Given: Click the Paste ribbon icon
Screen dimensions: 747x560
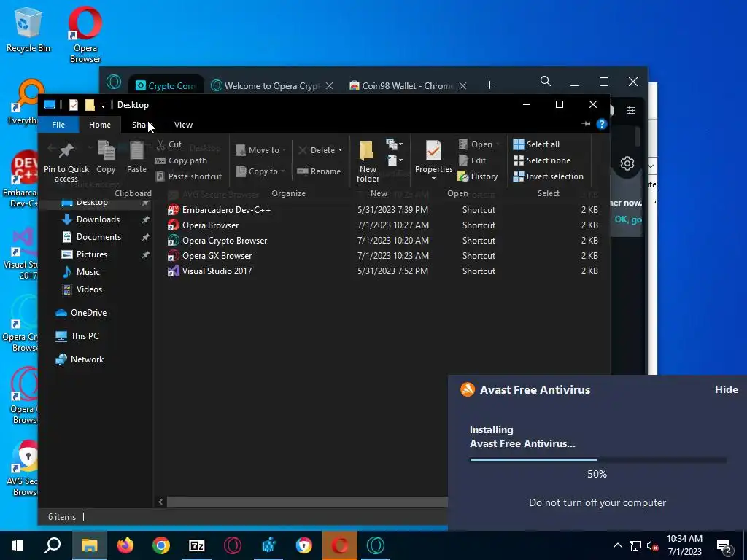Looking at the screenshot, I should (136, 157).
